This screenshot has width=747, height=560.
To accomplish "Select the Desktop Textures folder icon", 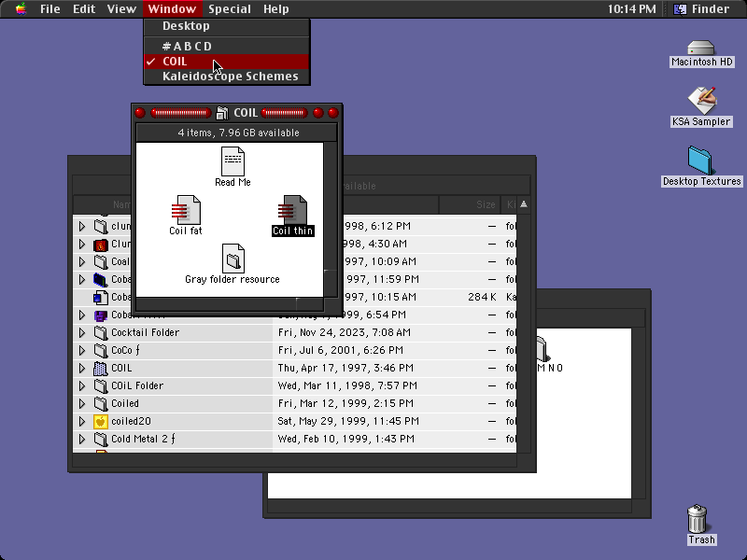I will [x=700, y=161].
